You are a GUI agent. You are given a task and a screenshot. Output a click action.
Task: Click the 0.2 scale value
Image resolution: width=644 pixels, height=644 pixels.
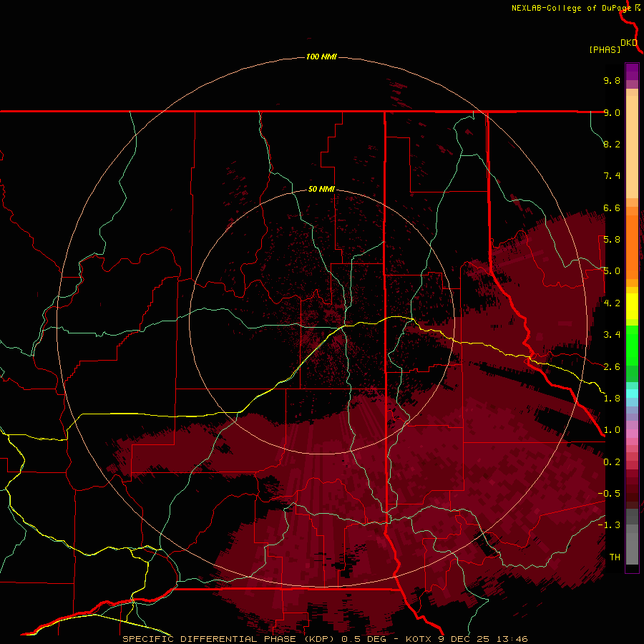point(612,462)
